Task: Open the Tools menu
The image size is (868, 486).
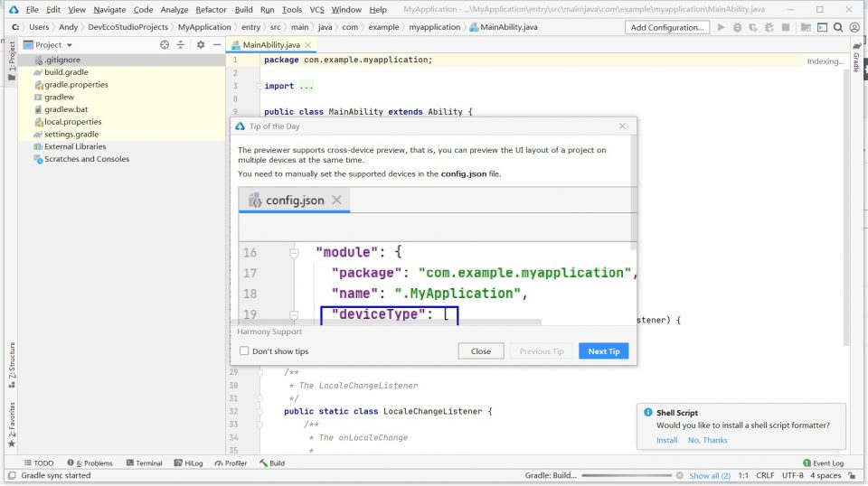Action: (x=292, y=9)
